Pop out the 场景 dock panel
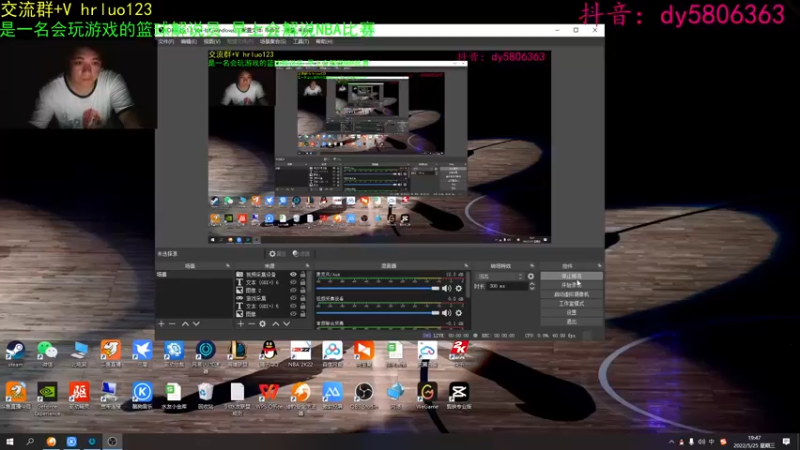This screenshot has width=800, height=450. [x=228, y=266]
